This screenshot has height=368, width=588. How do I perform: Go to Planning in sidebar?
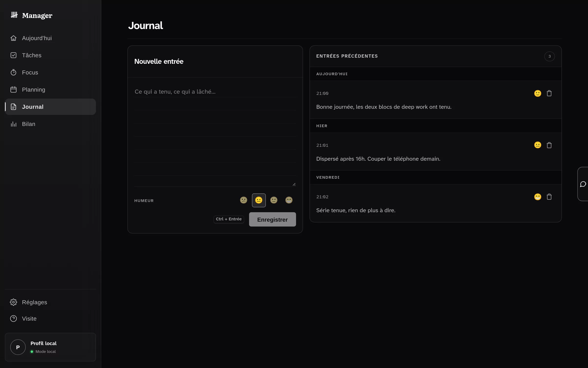pos(50,90)
